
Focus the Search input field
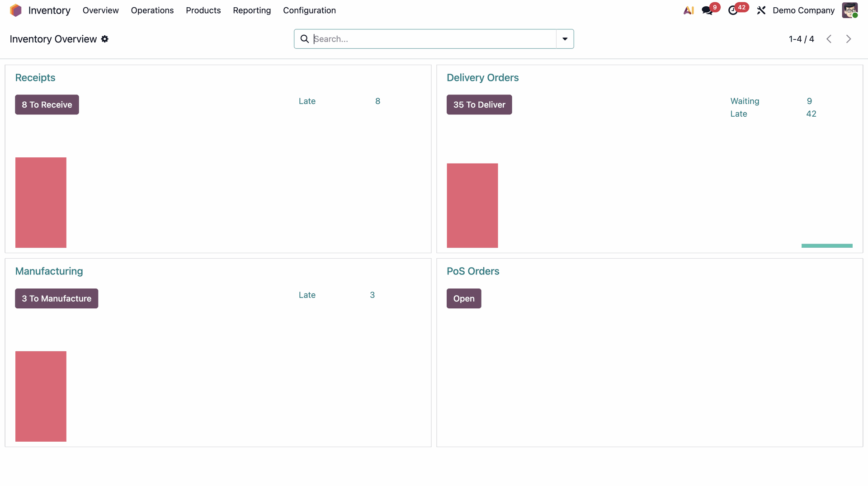[x=434, y=39]
